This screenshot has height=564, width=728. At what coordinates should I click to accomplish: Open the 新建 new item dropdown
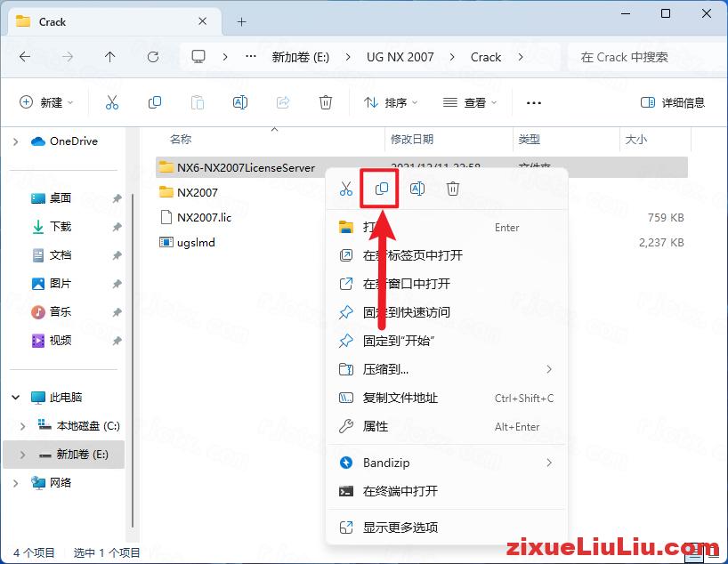(46, 102)
